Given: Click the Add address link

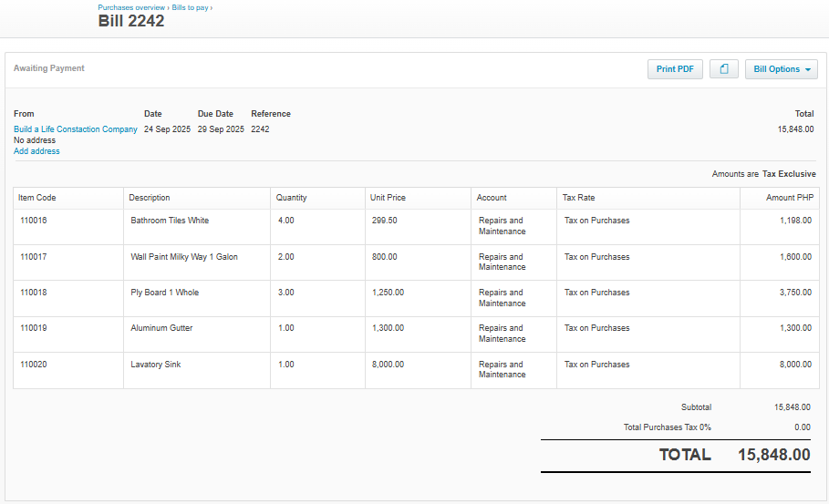Looking at the screenshot, I should 36,151.
